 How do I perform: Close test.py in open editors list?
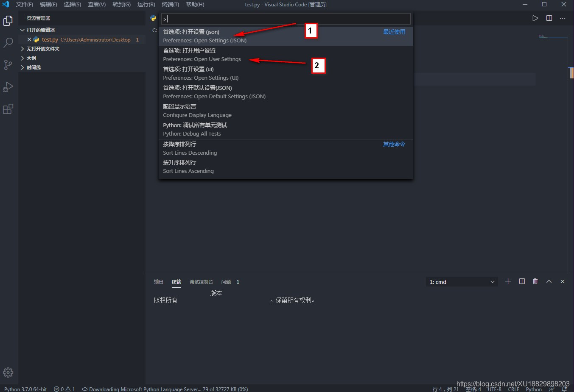29,39
